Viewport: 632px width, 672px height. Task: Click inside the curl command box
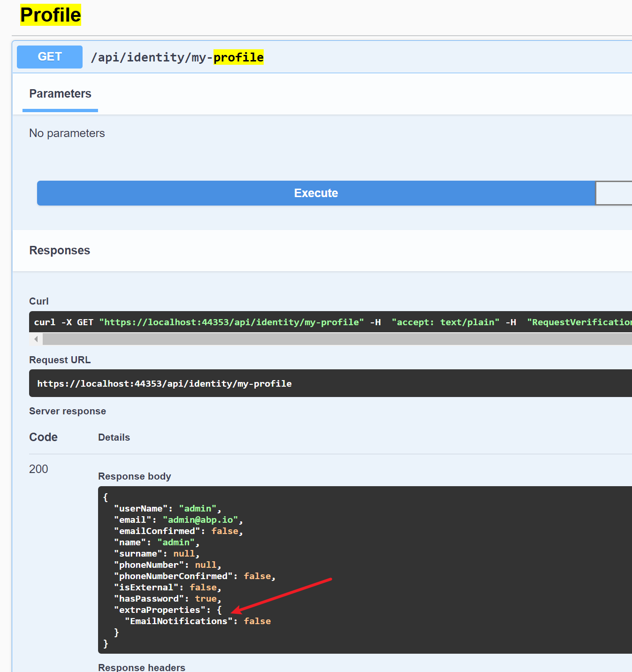282,322
